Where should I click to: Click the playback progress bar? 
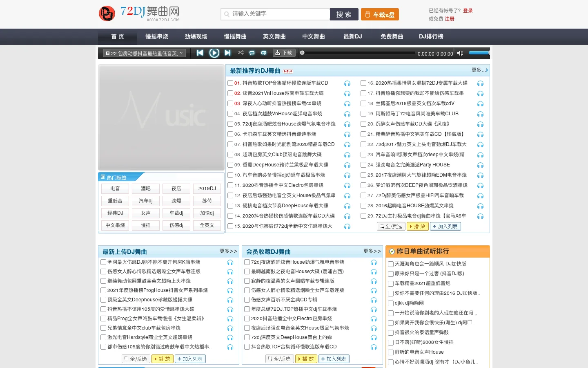357,53
